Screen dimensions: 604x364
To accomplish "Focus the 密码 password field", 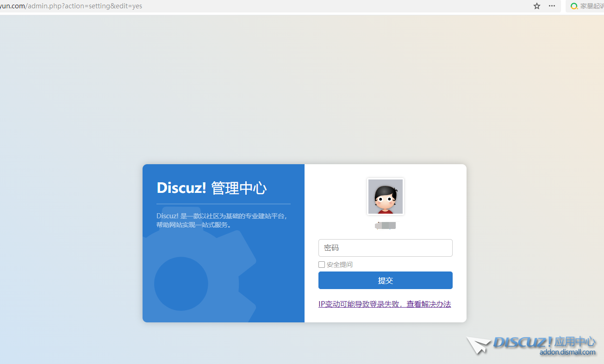I will pyautogui.click(x=385, y=248).
